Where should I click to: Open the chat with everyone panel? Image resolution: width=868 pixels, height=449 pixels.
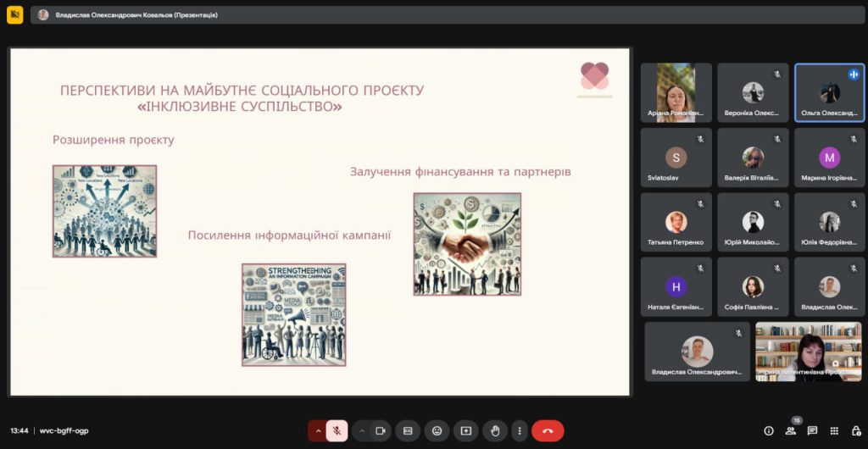812,430
